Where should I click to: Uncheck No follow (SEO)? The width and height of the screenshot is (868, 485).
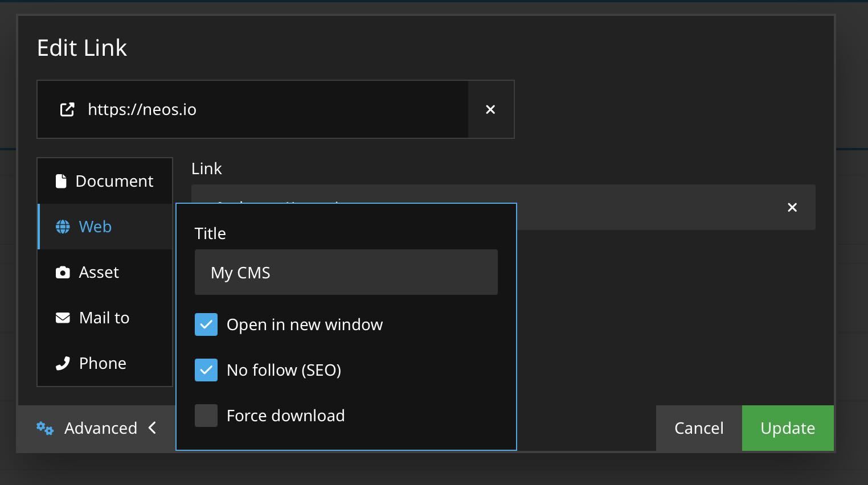[206, 370]
